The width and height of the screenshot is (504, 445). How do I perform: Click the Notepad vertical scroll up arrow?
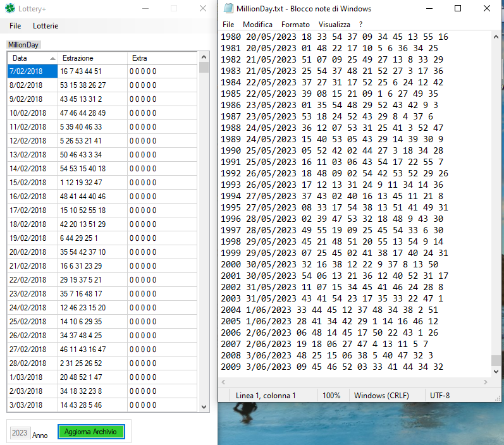tap(496, 37)
